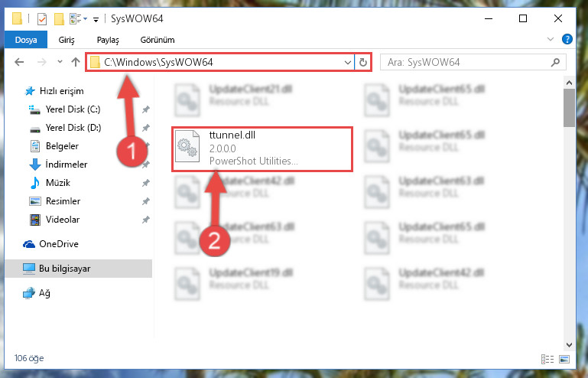Open the Paylaş ribbon tab
The width and height of the screenshot is (588, 378).
(108, 40)
